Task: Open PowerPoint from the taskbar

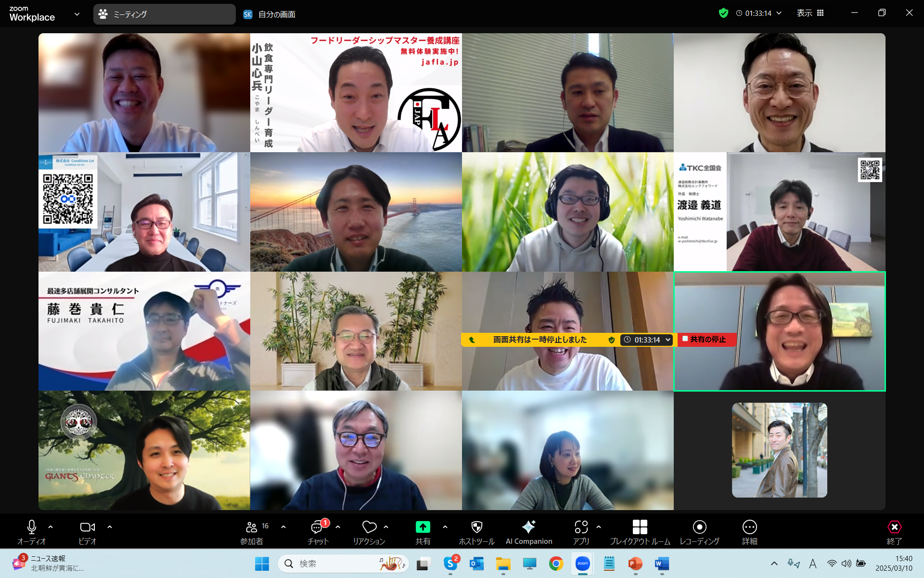Action: tap(635, 564)
